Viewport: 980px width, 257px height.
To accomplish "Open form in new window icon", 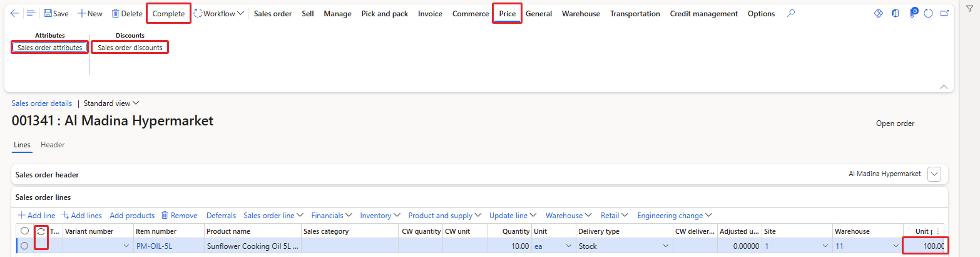I will 944,13.
